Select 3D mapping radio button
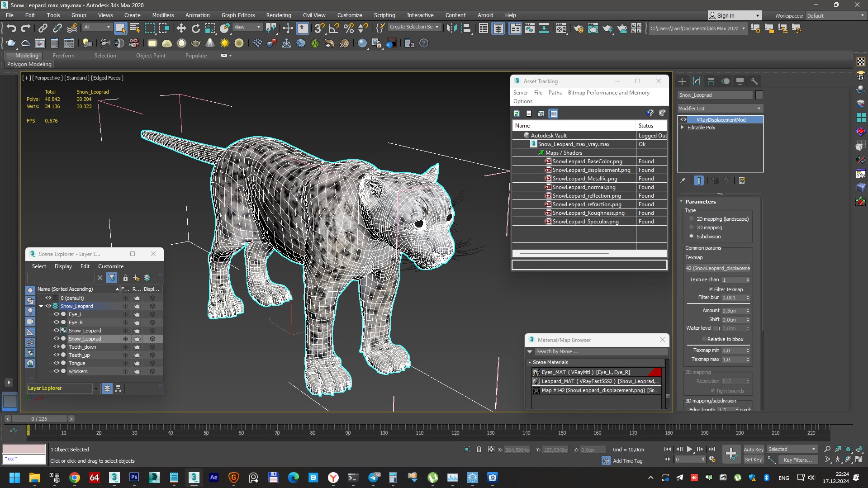Viewport: 868px width, 488px height. 691,227
